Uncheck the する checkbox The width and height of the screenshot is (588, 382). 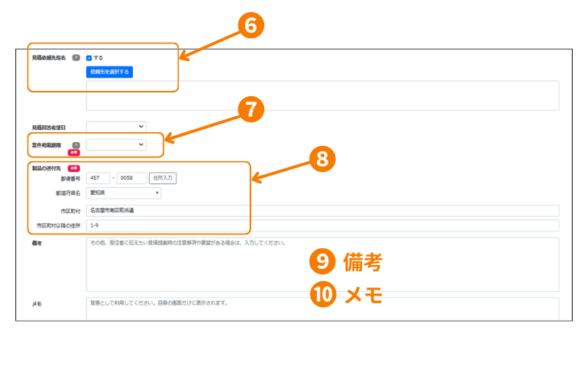pyautogui.click(x=89, y=57)
